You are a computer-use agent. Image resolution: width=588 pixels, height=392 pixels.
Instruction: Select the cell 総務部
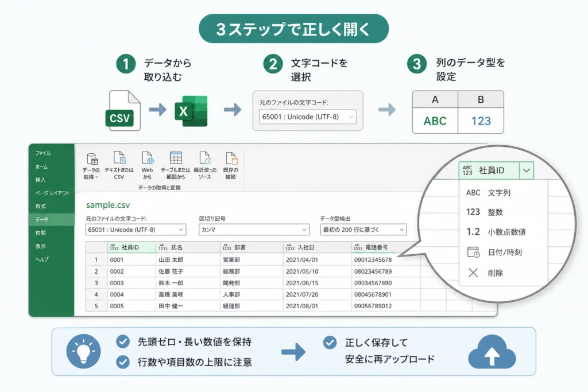(252, 271)
